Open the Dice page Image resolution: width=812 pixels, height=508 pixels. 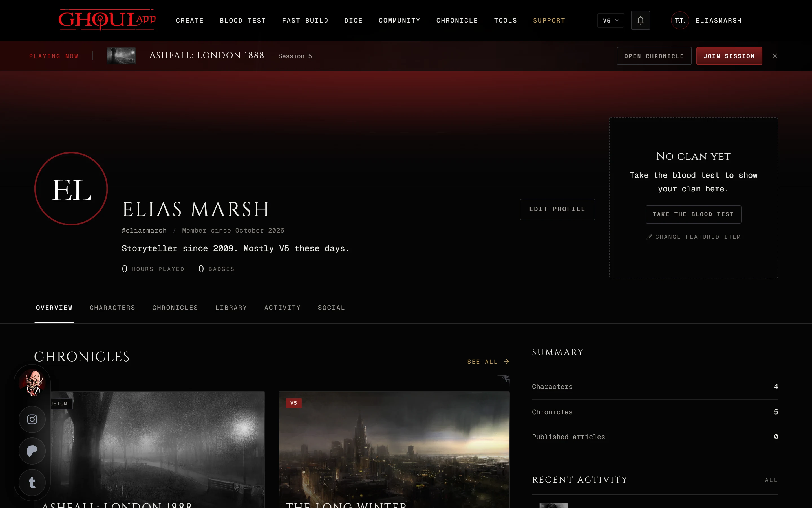point(353,21)
